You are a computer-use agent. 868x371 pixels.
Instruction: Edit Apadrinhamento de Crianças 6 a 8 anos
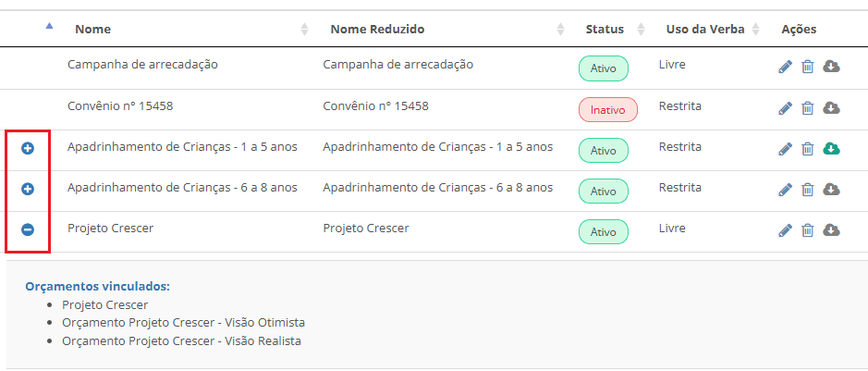tap(786, 190)
